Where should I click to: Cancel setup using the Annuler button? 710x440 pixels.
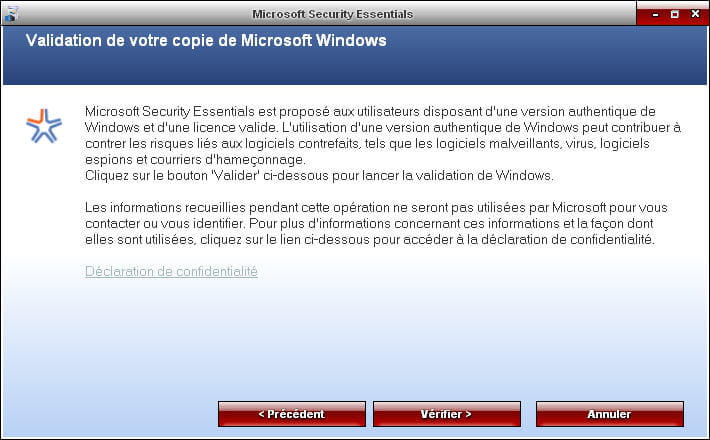click(x=609, y=414)
